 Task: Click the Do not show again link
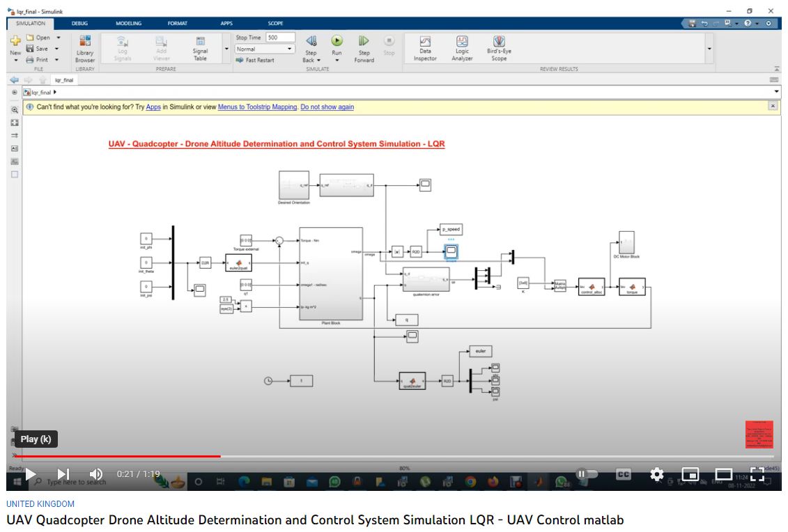click(327, 107)
